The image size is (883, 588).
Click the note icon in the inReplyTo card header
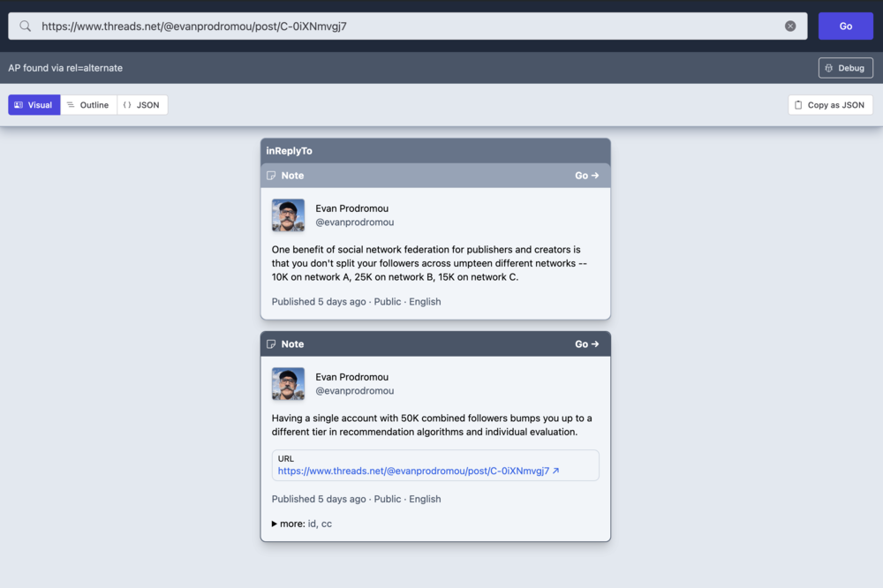[x=272, y=176]
